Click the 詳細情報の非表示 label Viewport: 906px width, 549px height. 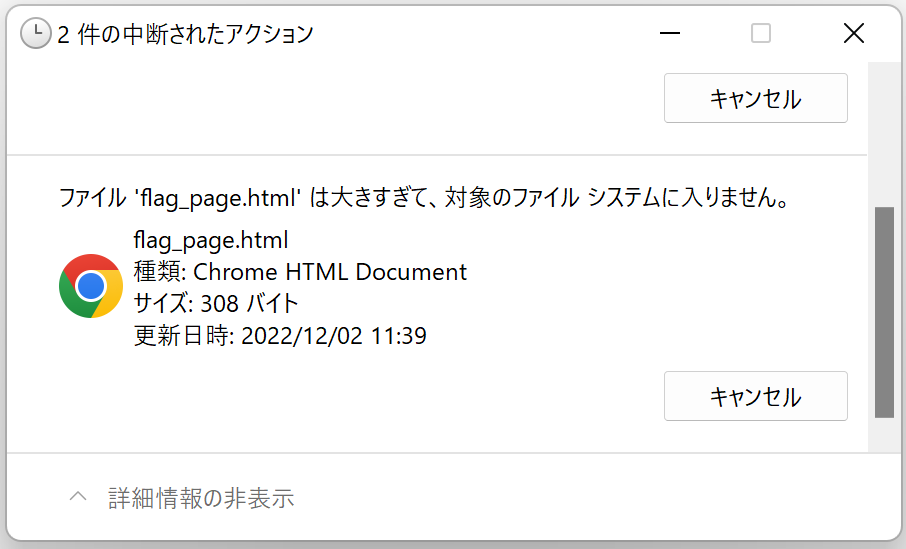point(201,498)
